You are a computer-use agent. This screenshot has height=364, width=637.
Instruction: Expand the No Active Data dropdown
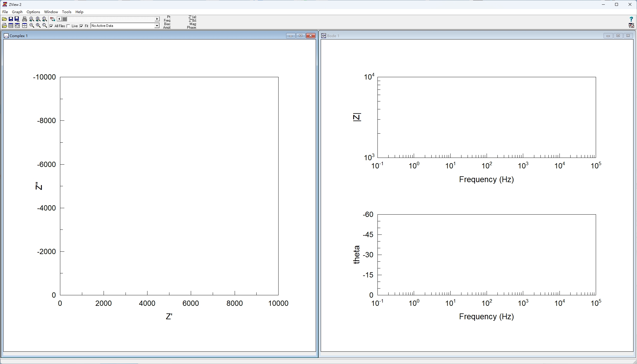point(157,26)
